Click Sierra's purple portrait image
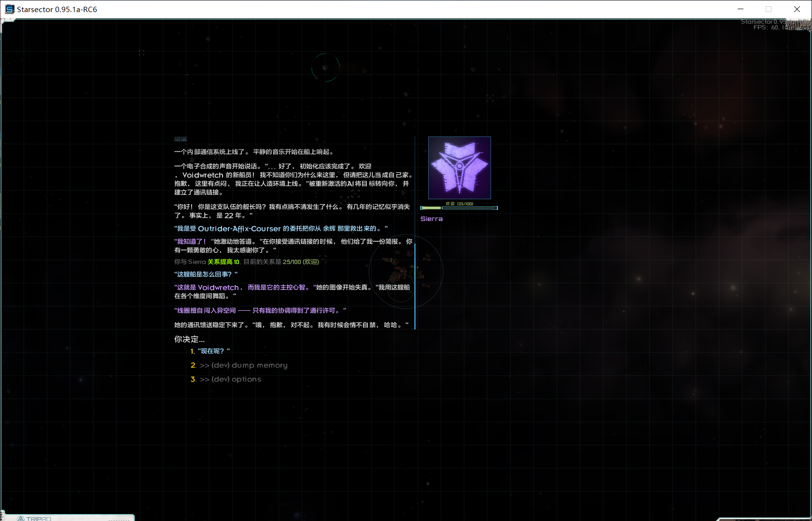This screenshot has width=812, height=521. click(x=459, y=168)
